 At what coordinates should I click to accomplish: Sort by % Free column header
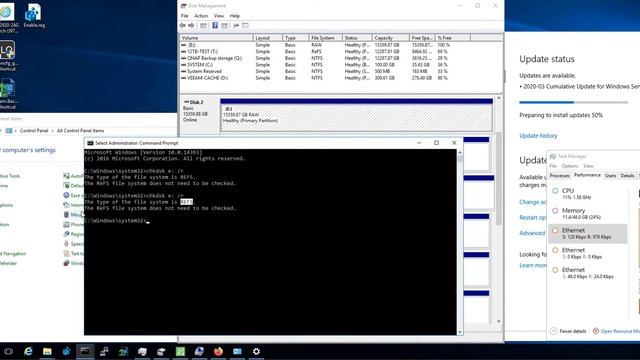tap(453, 38)
